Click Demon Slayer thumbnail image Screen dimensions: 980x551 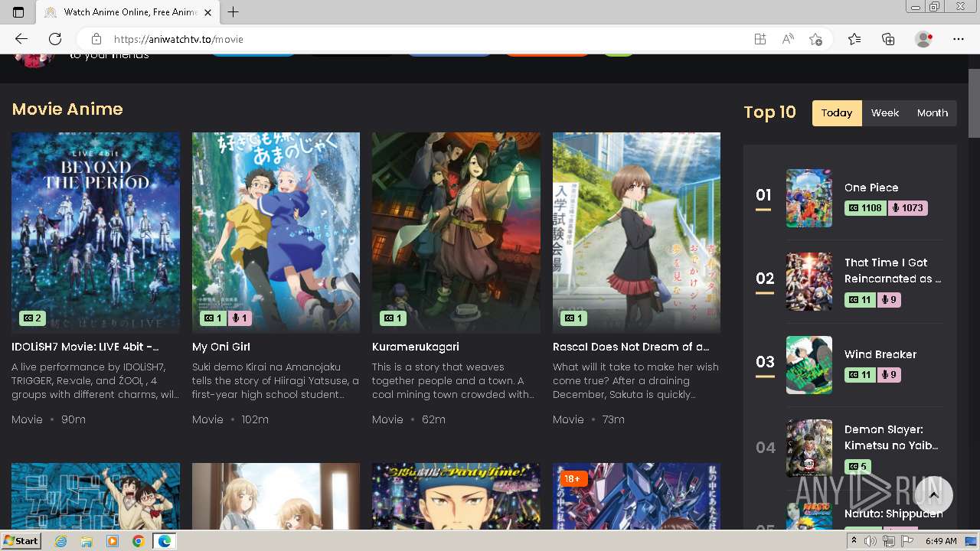tap(809, 448)
